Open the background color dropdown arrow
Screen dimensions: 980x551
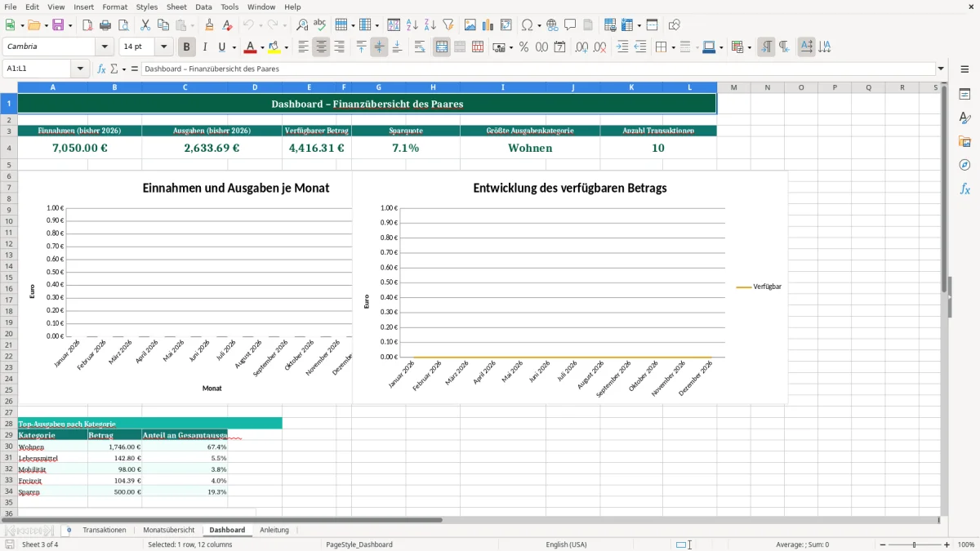286,47
